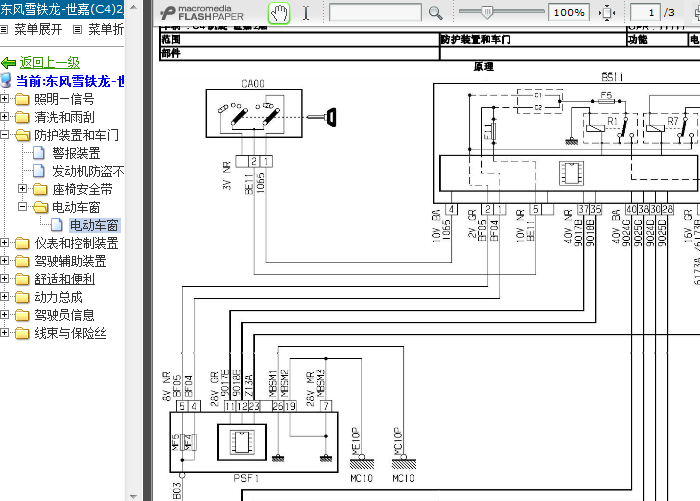Click the 警报装置 document icon

click(39, 153)
